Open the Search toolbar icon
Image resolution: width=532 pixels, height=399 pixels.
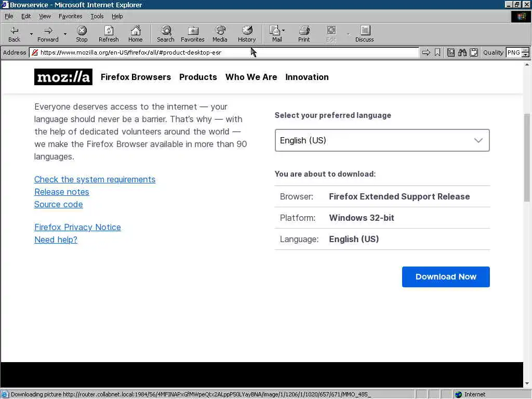click(x=166, y=34)
